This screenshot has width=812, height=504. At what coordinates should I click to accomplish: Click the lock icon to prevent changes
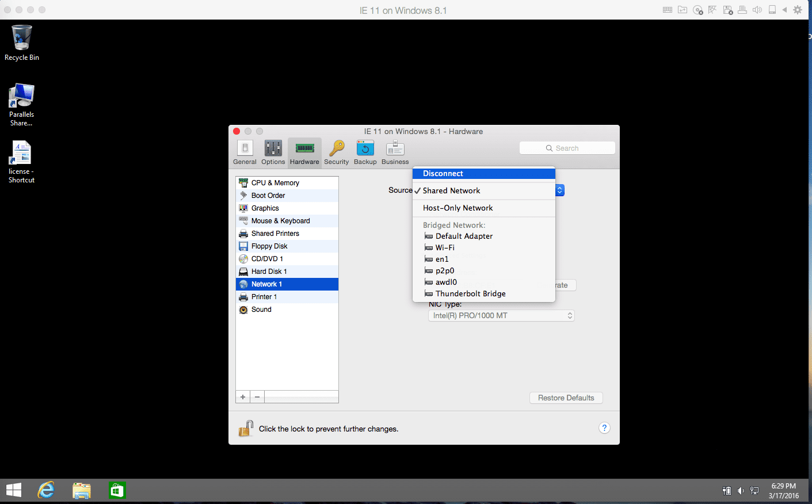[246, 429]
